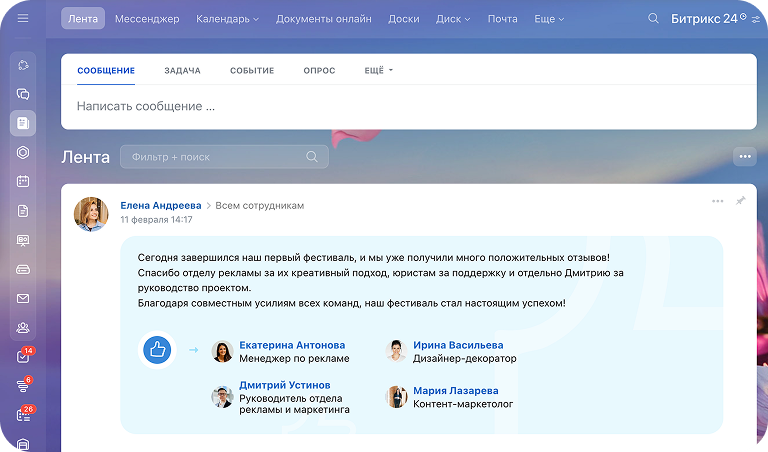Click the Елена Андреева author name link
The height and width of the screenshot is (452, 768).
pyautogui.click(x=160, y=205)
